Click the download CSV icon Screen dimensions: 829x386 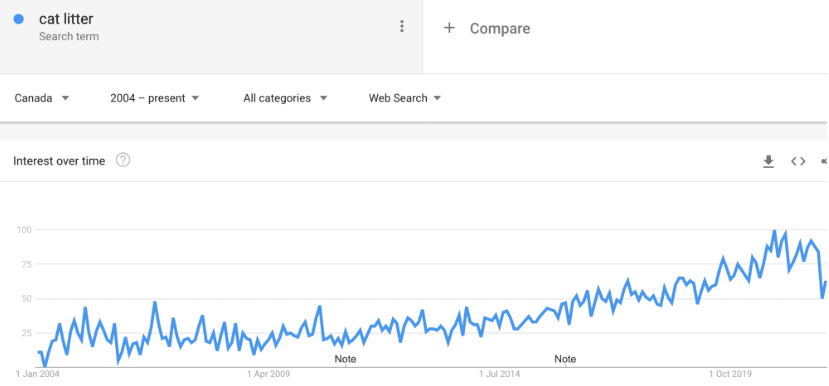coord(768,161)
